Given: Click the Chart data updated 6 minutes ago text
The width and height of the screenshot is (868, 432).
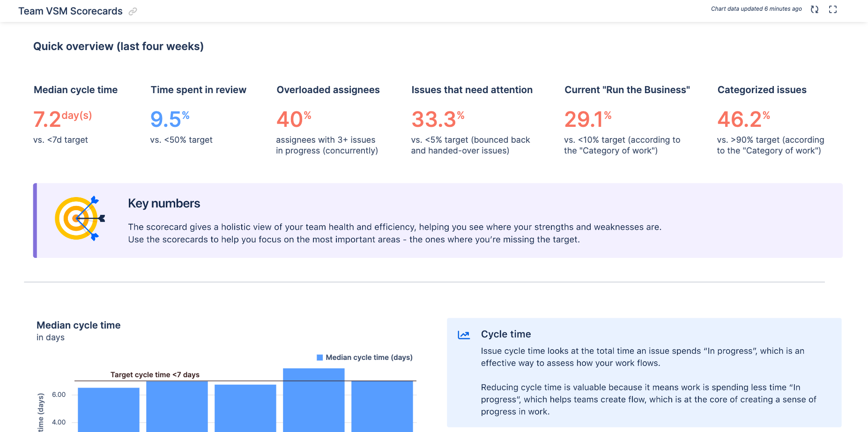Looking at the screenshot, I should (756, 8).
